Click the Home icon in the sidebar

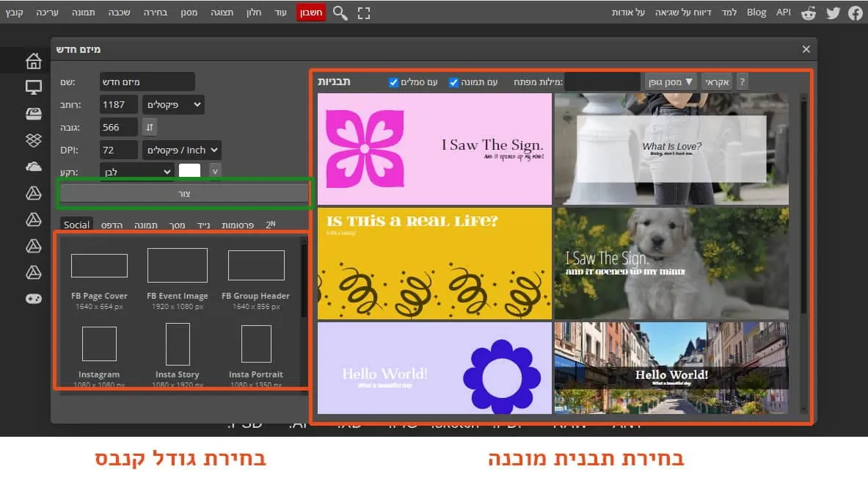click(x=33, y=61)
